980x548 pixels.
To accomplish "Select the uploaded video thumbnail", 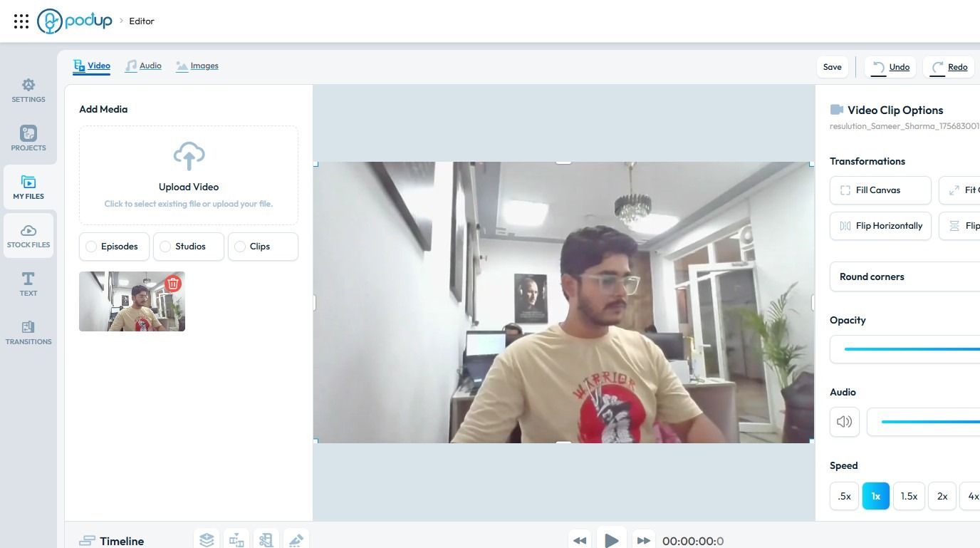I will pos(132,301).
